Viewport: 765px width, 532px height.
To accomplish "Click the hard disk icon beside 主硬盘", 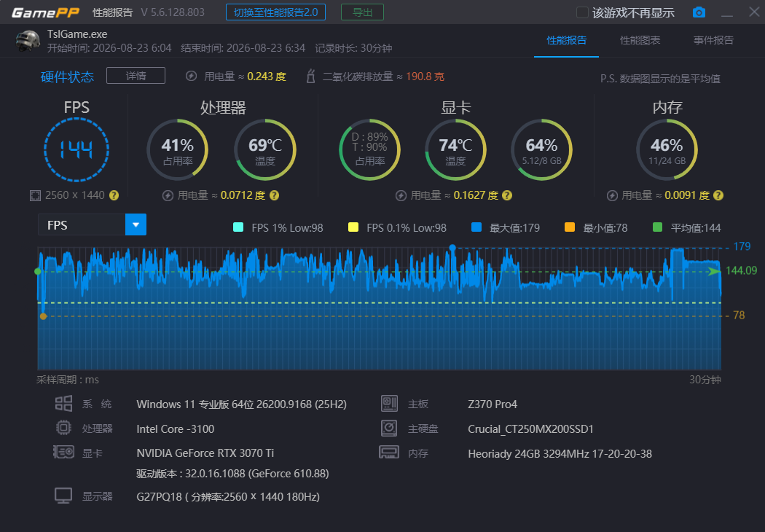I will tap(389, 428).
